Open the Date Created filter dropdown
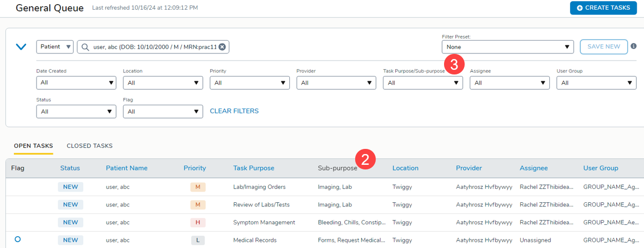 tap(76, 83)
